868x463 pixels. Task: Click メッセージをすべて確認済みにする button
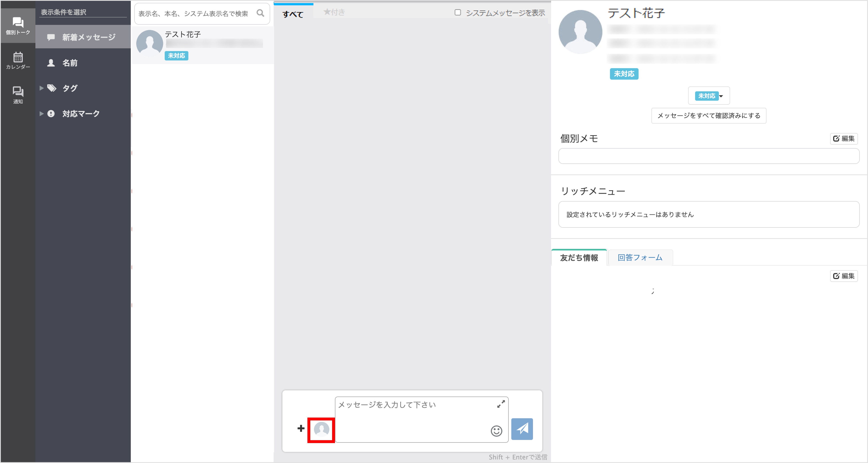coord(709,116)
